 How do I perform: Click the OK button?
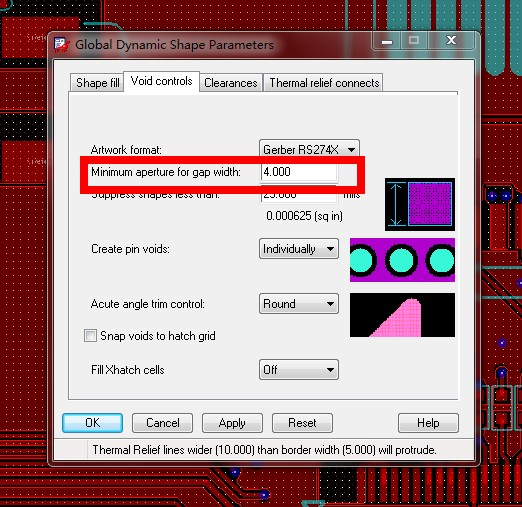coord(92,423)
